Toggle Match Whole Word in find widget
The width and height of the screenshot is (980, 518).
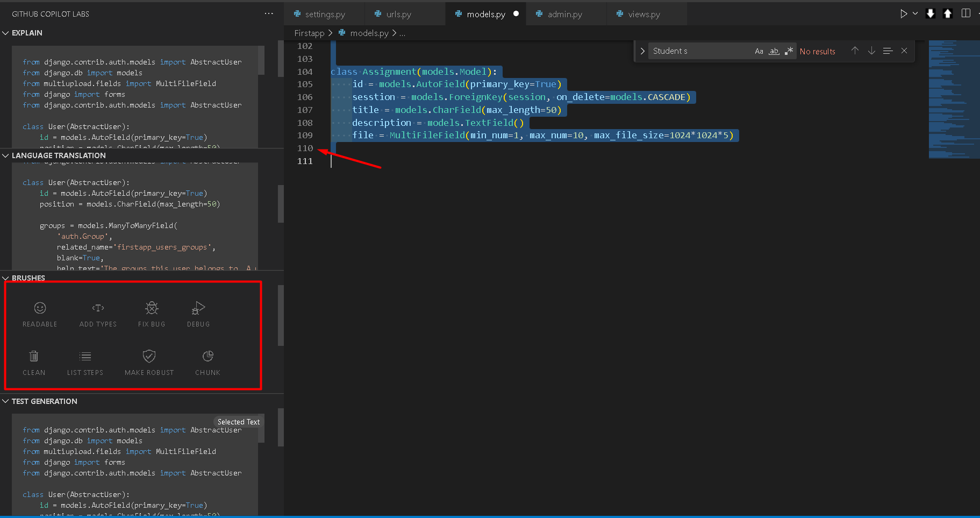774,51
